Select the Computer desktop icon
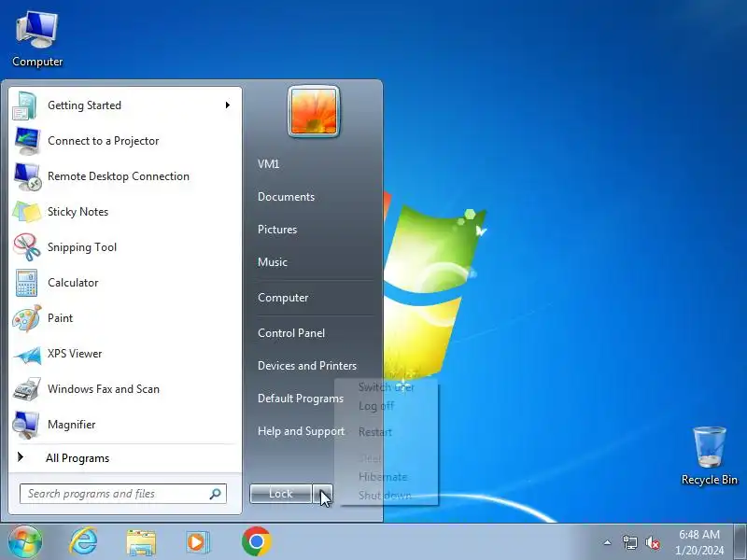The height and width of the screenshot is (560, 747). [37, 39]
